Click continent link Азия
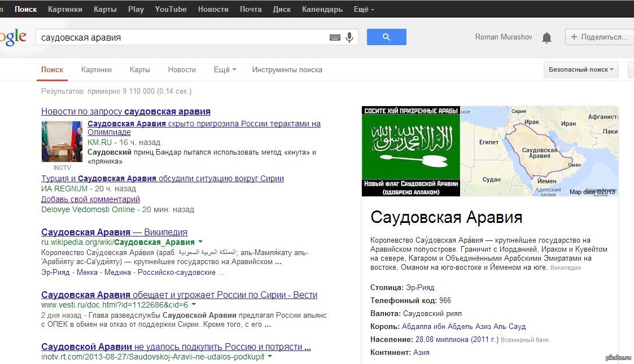Image resolution: width=634 pixels, height=364 pixels. tap(421, 352)
